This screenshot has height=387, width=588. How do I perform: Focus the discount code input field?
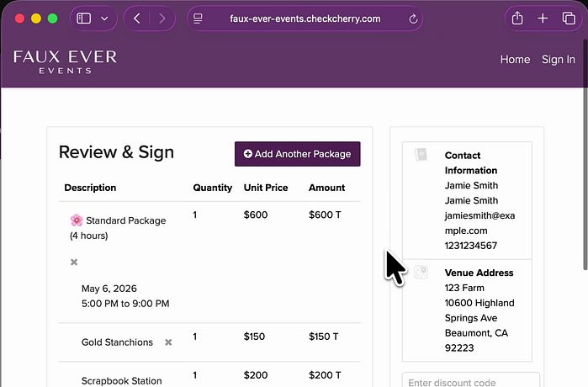coord(470,382)
